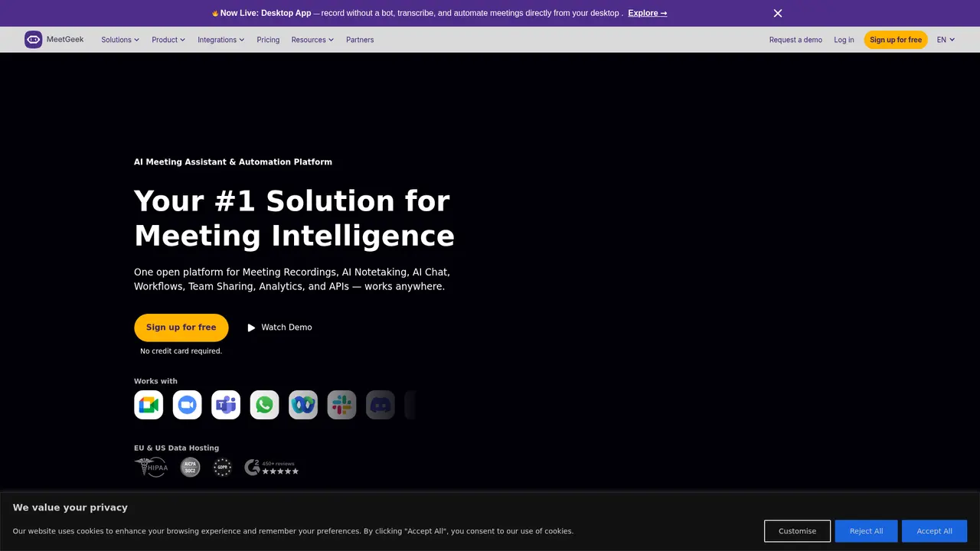Click the GDPR badge icon
The width and height of the screenshot is (980, 551).
click(222, 467)
